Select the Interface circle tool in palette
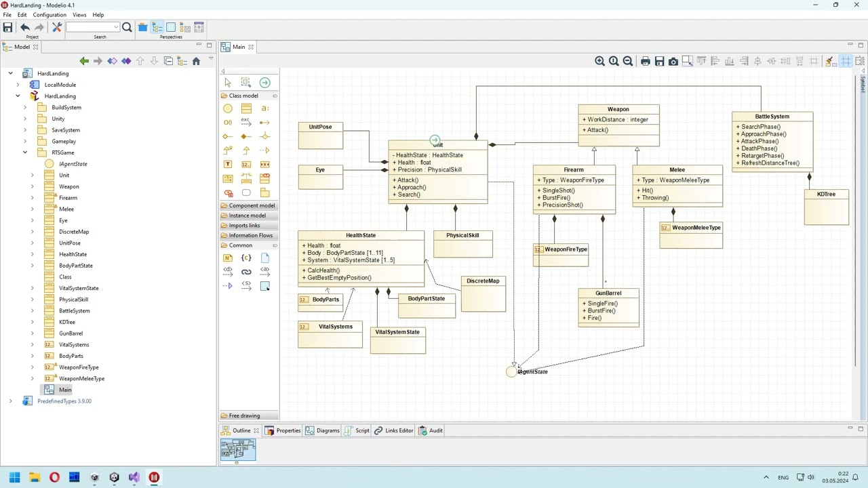This screenshot has width=868, height=488. pyautogui.click(x=228, y=108)
